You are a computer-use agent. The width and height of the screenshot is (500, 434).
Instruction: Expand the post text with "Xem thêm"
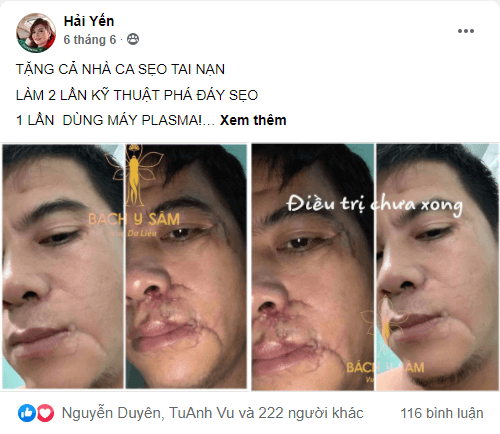[x=253, y=120]
